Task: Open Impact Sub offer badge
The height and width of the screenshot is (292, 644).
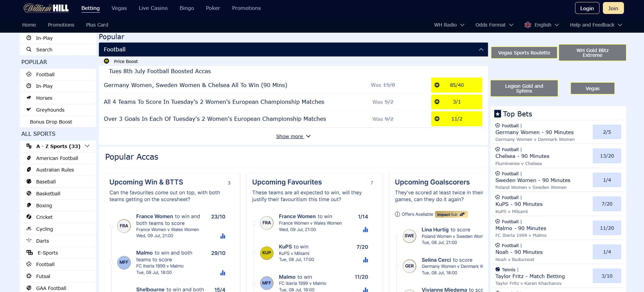Action: coord(451,214)
